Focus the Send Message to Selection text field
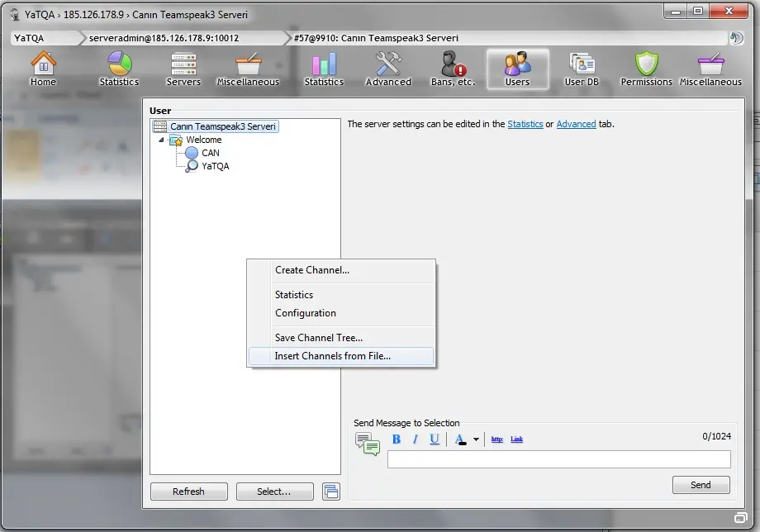The width and height of the screenshot is (760, 532). (x=559, y=459)
